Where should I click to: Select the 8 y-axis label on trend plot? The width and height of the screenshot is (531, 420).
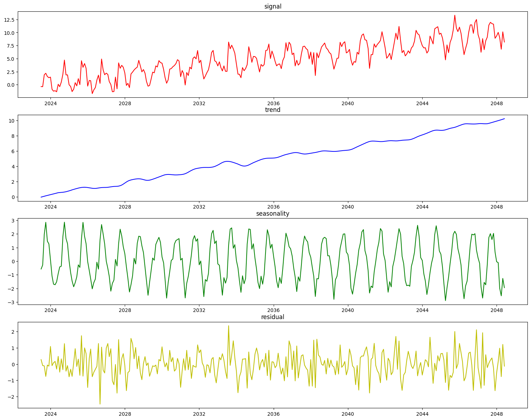click(13, 136)
